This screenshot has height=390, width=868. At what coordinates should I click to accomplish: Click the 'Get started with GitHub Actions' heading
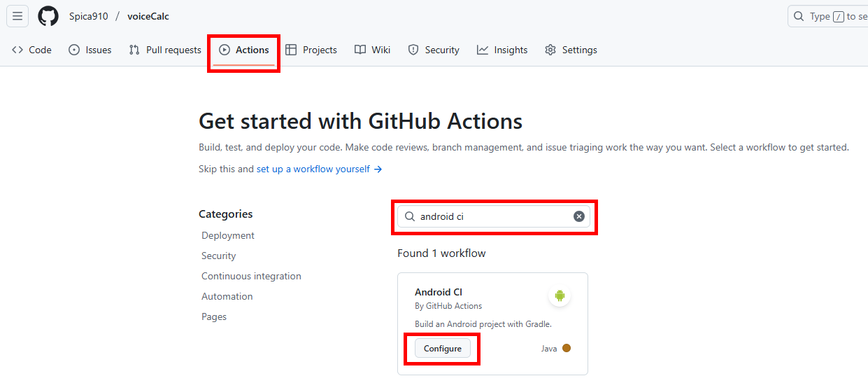pyautogui.click(x=361, y=121)
